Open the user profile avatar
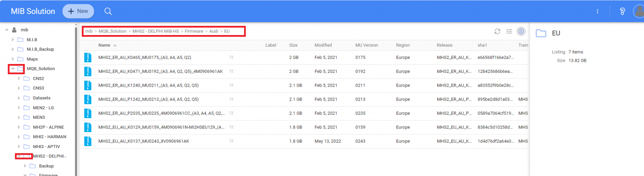Image resolution: width=644 pixels, height=176 pixels. point(639,11)
